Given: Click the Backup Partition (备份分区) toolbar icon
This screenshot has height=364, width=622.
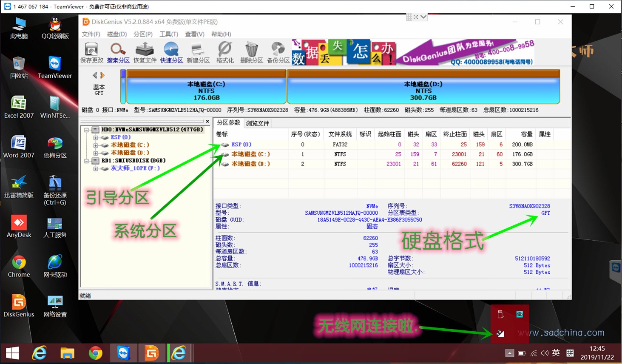Looking at the screenshot, I should [x=278, y=53].
